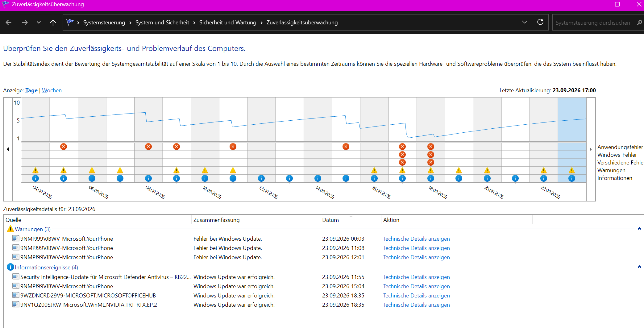Collapse the Warnungen (3) group
The width and height of the screenshot is (644, 328).
point(639,229)
